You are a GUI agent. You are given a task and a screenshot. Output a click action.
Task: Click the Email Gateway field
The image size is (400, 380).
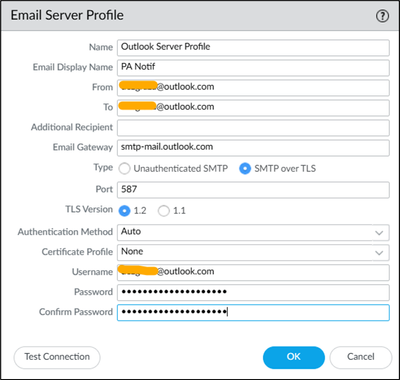coord(253,148)
